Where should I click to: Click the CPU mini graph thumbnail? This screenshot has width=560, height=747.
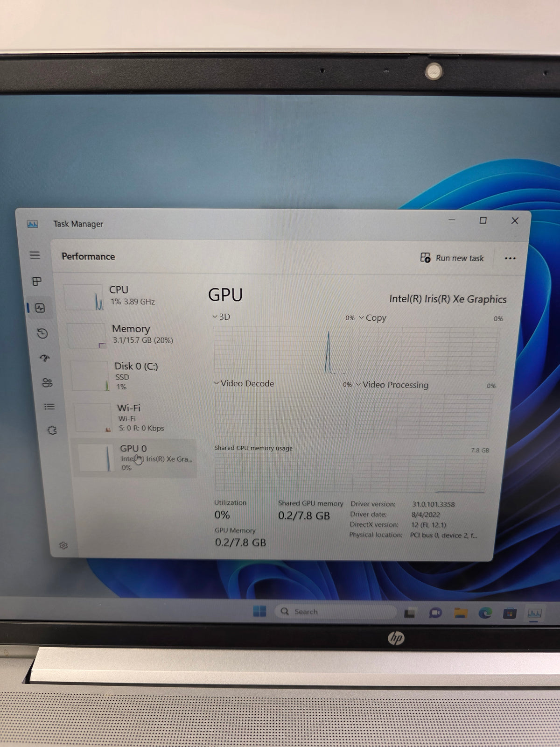(x=84, y=297)
